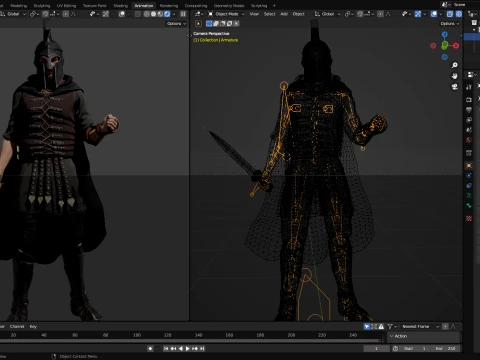The height and width of the screenshot is (360, 480).
Task: Open the editor type dropdown in right viewport
Action: coord(199,14)
